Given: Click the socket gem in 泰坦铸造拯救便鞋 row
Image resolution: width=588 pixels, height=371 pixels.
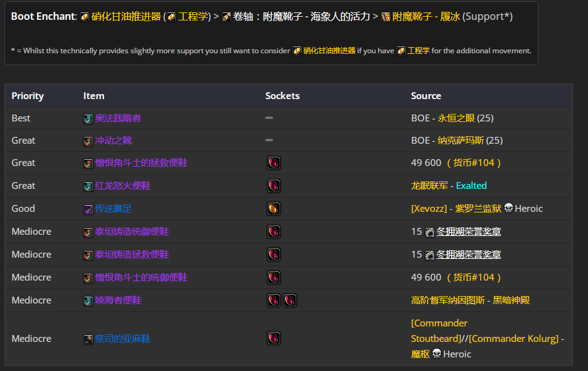Looking at the screenshot, I should pos(274,255).
